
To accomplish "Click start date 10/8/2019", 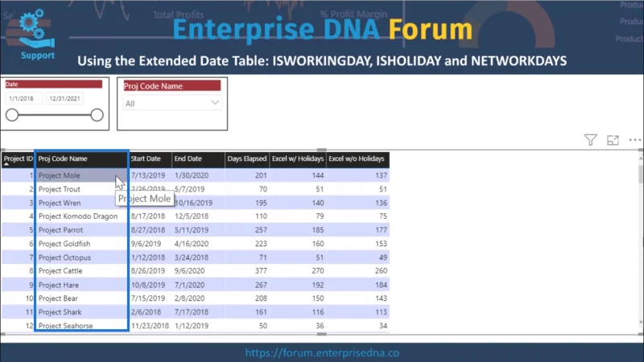I will (148, 285).
